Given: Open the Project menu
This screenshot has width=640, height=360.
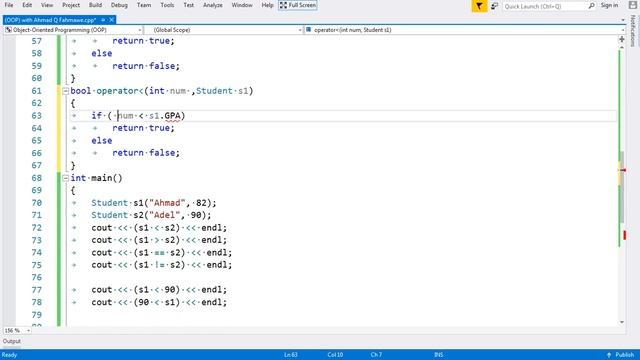Looking at the screenshot, I should pyautogui.click(x=71, y=5).
